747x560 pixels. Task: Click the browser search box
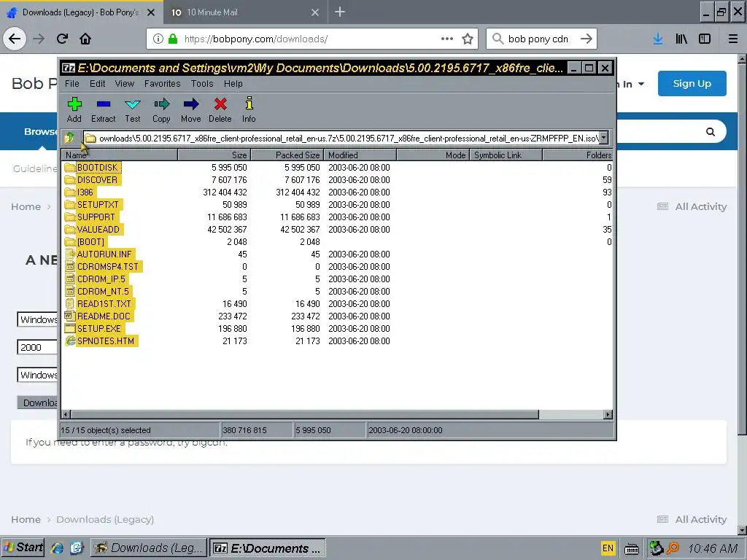tap(541, 39)
